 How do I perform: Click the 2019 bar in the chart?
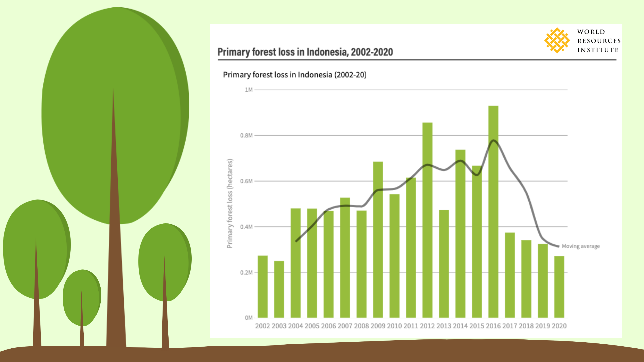pos(542,281)
